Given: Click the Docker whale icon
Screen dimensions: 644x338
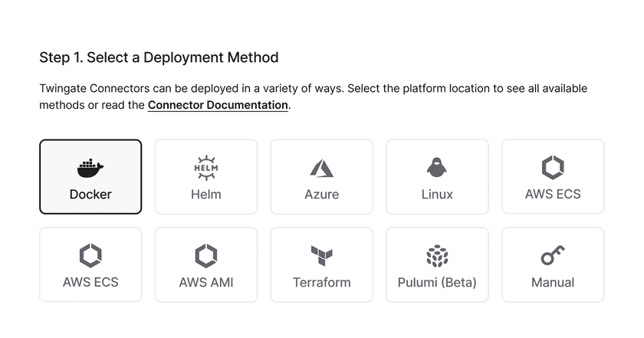Looking at the screenshot, I should (90, 167).
